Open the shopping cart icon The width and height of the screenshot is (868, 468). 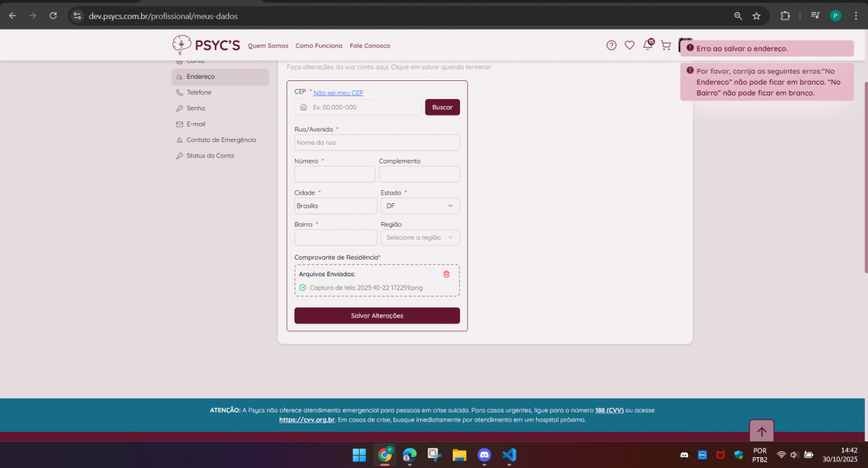(x=666, y=45)
